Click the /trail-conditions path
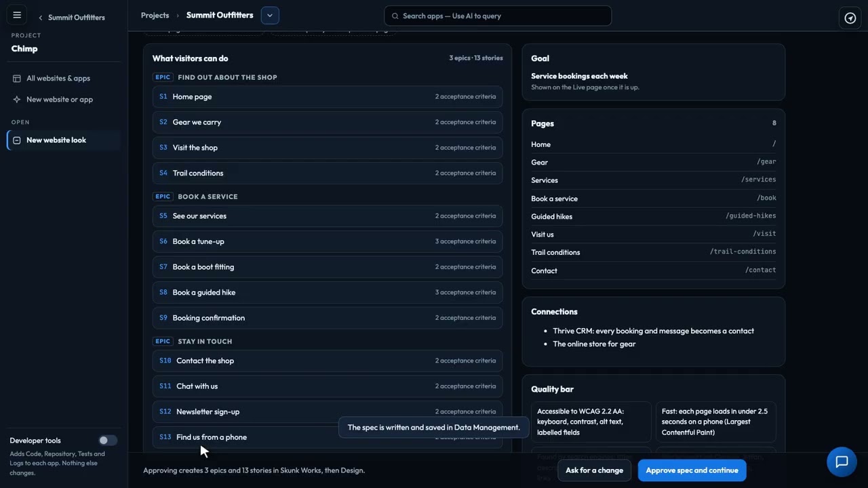This screenshot has width=868, height=488. point(743,251)
